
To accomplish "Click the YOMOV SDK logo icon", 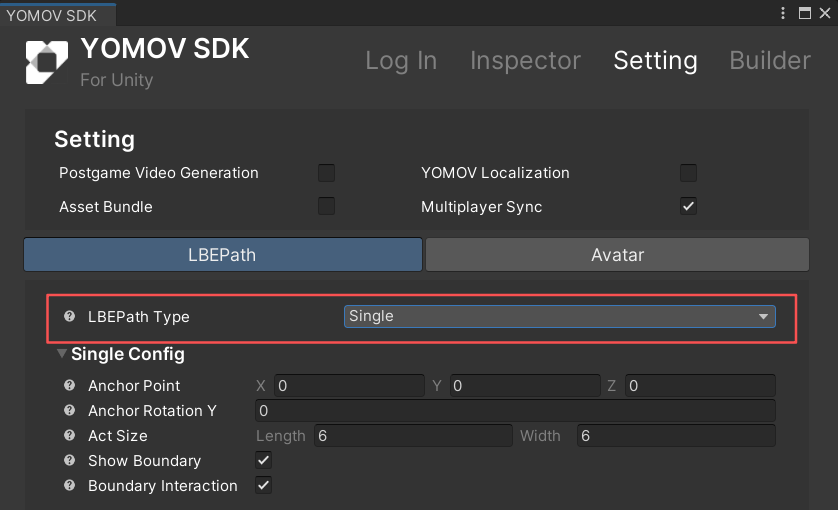I will 46,62.
